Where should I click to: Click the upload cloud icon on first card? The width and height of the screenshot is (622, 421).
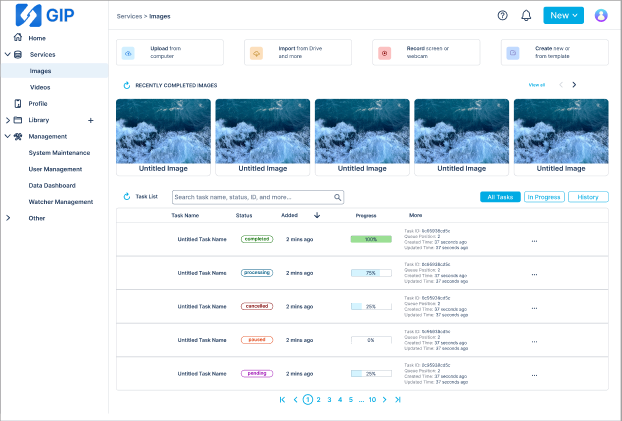click(x=128, y=53)
